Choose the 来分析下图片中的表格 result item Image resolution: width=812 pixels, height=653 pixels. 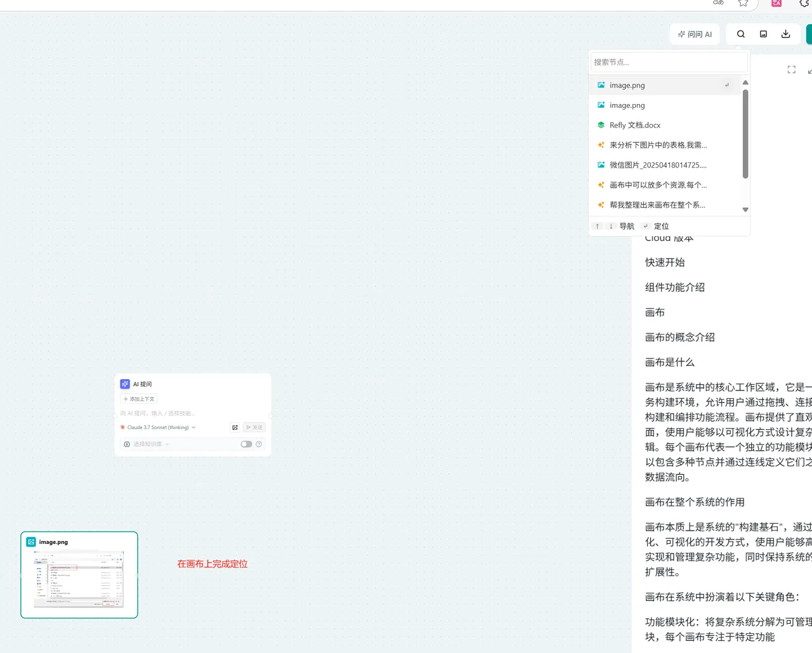click(657, 145)
